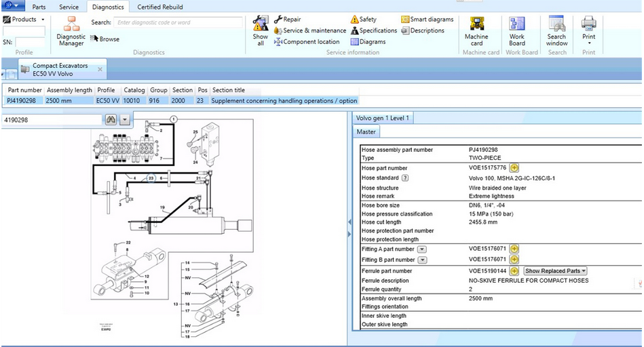
Task: Click the diagnostic code search box
Action: coord(178,22)
